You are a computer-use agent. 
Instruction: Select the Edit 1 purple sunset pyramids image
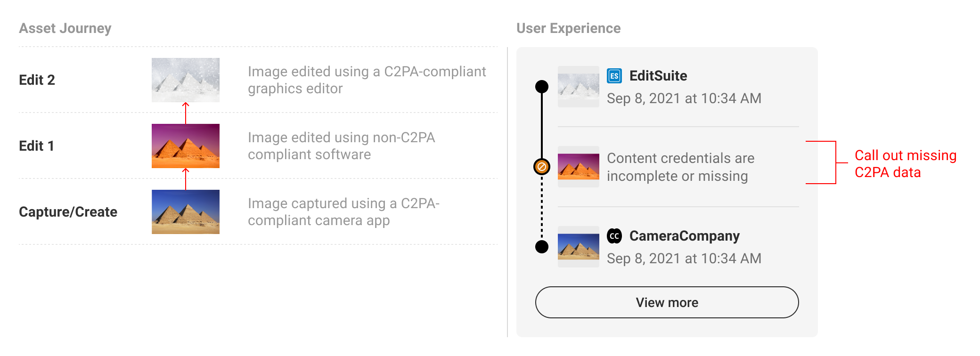pyautogui.click(x=186, y=146)
